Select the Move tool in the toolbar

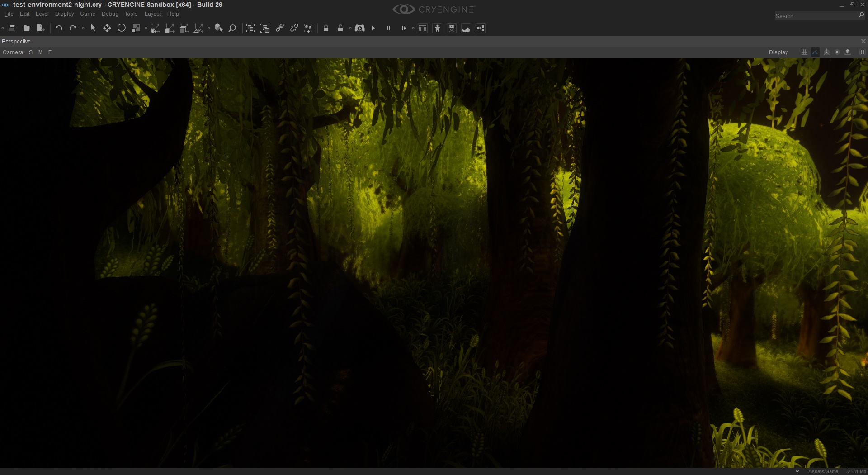pyautogui.click(x=107, y=28)
